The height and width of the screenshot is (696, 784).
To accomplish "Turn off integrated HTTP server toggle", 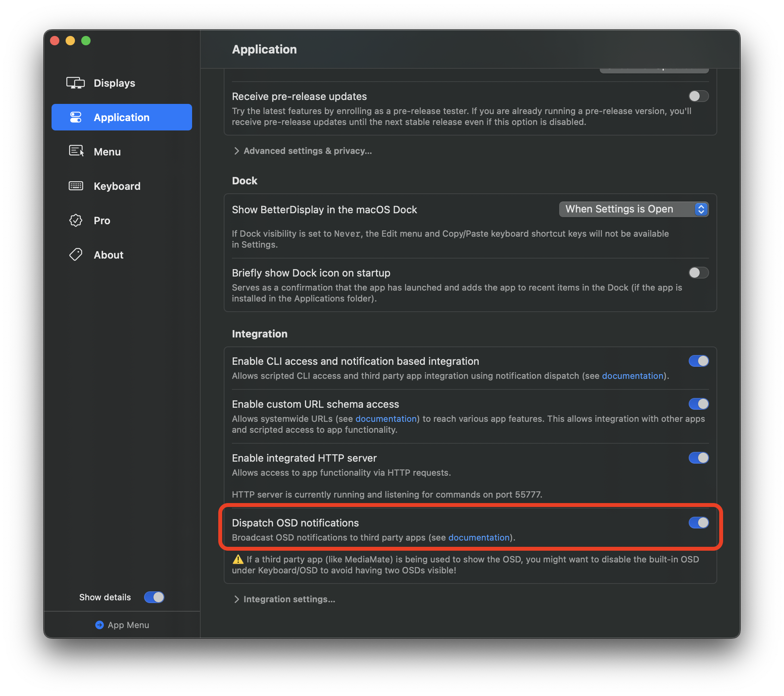I will coord(698,458).
